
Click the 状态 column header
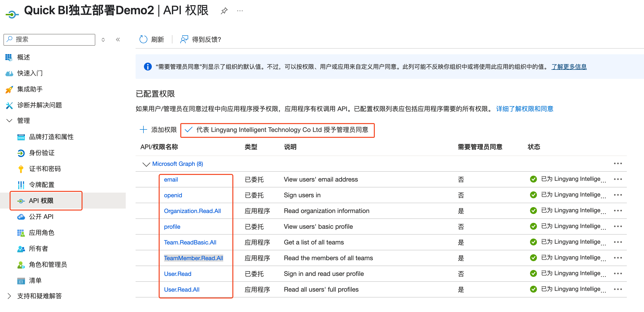click(534, 147)
